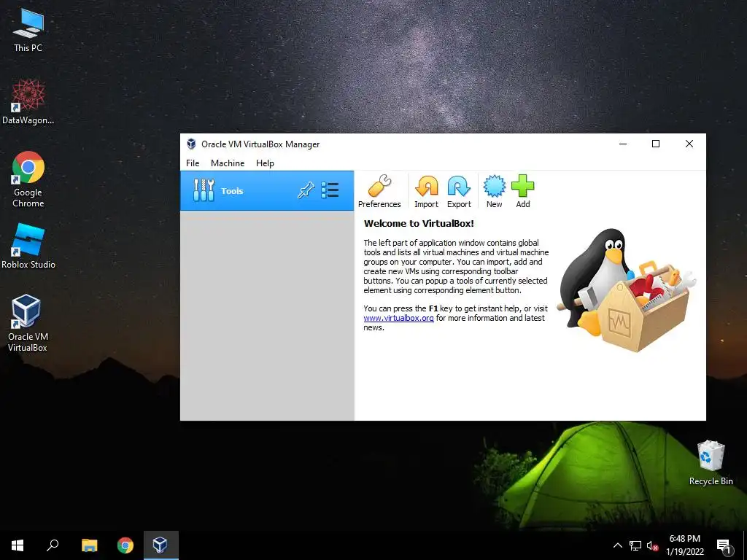This screenshot has height=560, width=747.
Task: Click the green Add machine icon
Action: coord(522,192)
